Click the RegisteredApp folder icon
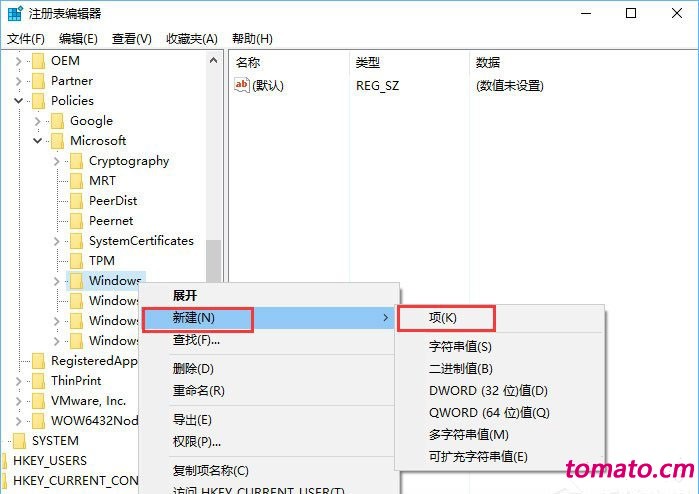699x494 pixels. point(39,361)
